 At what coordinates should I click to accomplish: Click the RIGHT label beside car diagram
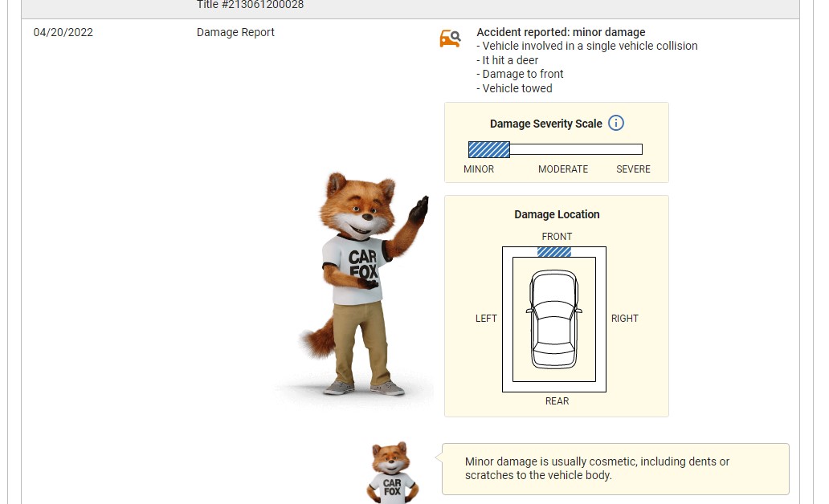[624, 319]
